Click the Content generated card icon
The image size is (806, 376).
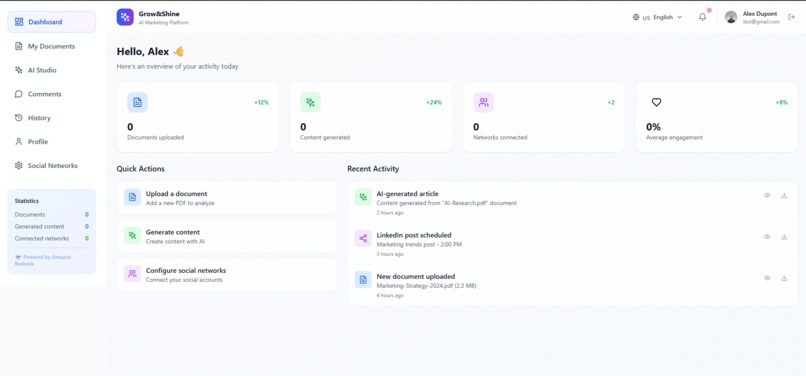coord(310,102)
